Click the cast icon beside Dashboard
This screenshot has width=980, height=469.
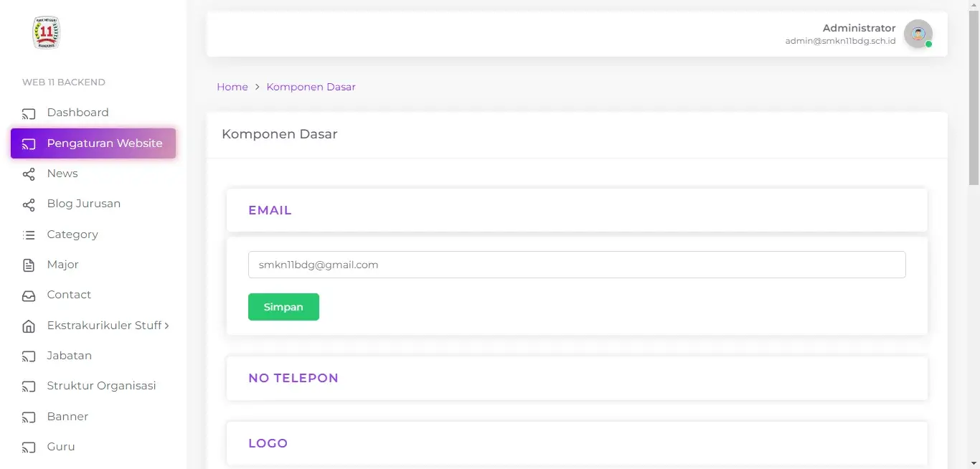(29, 113)
